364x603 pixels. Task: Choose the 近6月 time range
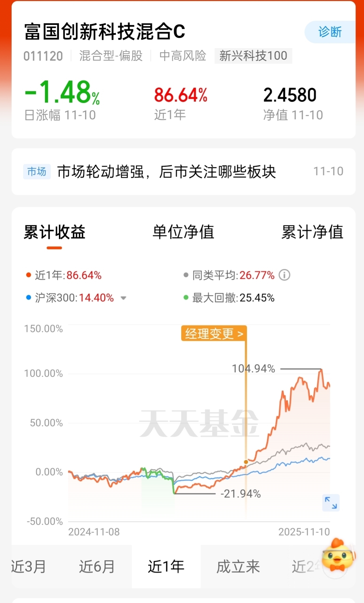(x=97, y=567)
